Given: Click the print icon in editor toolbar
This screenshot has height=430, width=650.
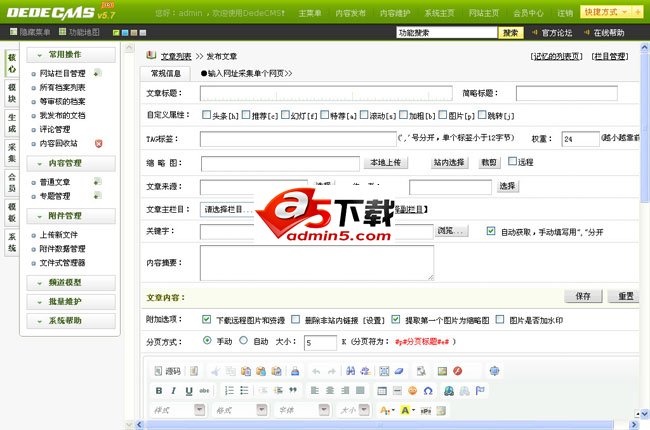Looking at the screenshot, I should click(x=295, y=371).
